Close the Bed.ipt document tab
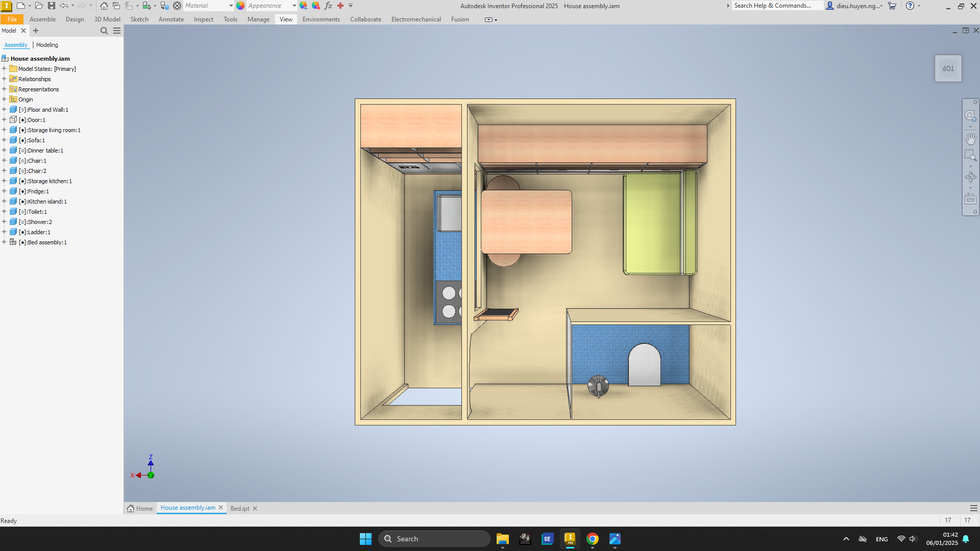 255,509
